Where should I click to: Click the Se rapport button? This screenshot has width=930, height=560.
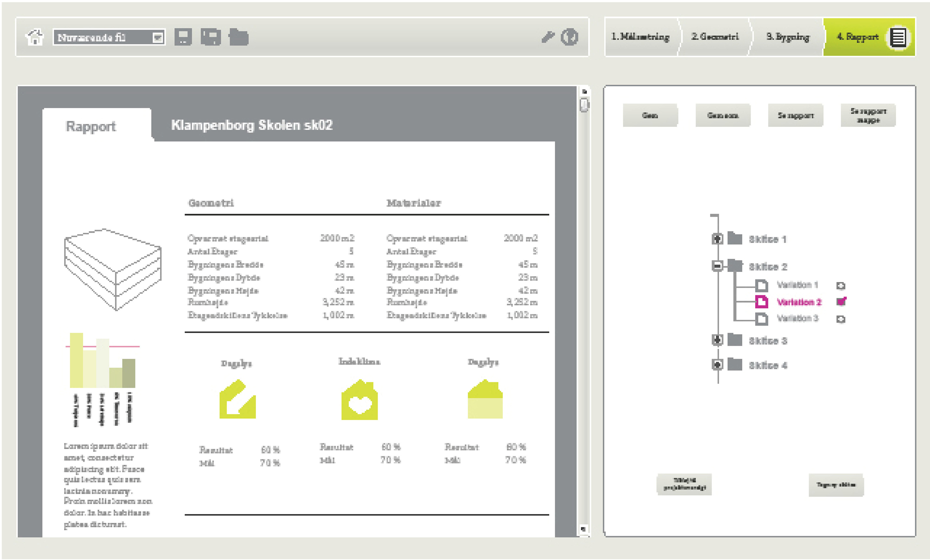(795, 115)
